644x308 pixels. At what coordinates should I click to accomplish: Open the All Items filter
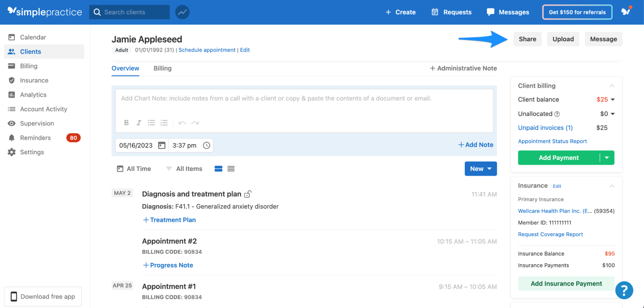(184, 168)
